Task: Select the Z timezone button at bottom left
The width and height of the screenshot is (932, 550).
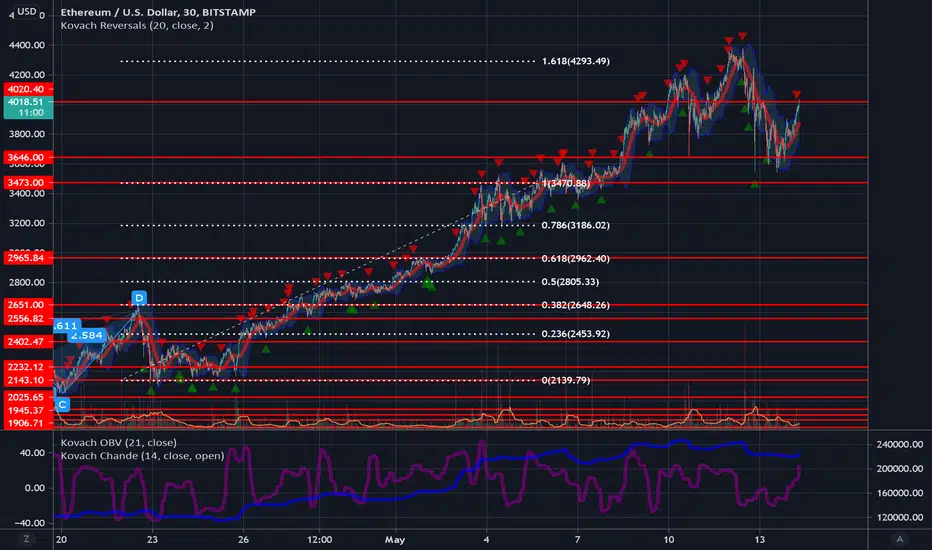Action: tap(26, 539)
